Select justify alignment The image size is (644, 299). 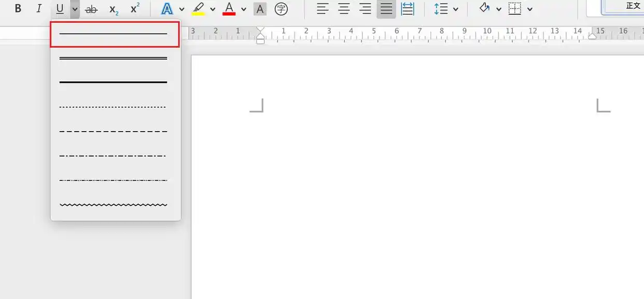386,9
